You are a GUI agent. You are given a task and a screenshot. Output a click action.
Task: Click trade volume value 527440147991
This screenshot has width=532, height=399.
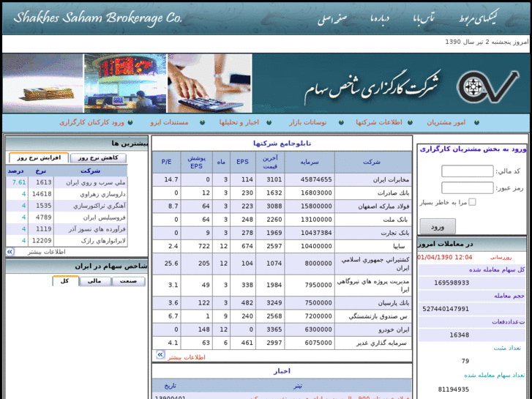[x=446, y=309]
